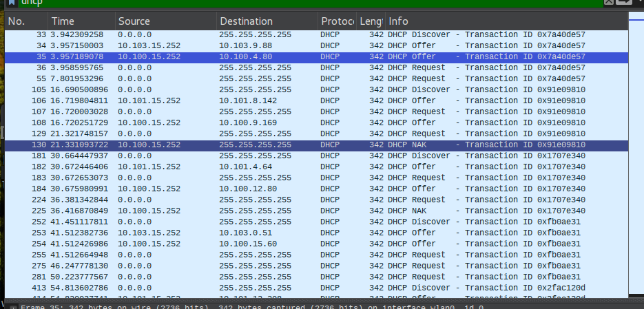The height and width of the screenshot is (309, 644).
Task: Sort by the Length column header
Action: point(371,21)
